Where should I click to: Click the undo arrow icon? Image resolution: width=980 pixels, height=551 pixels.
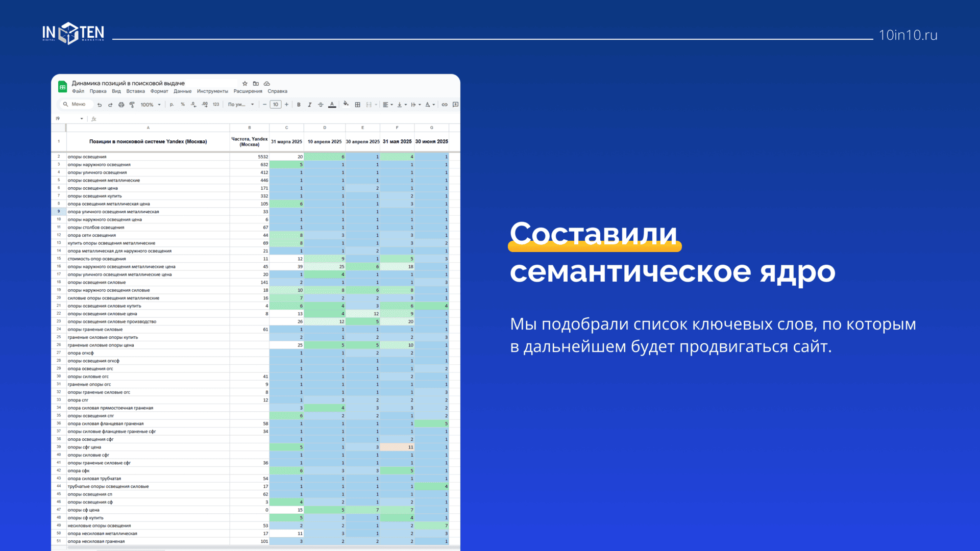tap(100, 105)
